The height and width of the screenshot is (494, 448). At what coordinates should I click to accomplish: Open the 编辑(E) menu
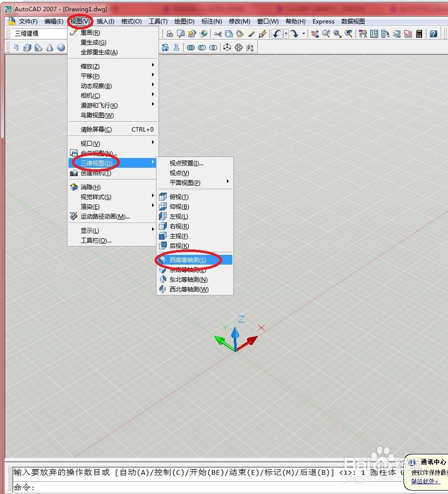pyautogui.click(x=54, y=22)
